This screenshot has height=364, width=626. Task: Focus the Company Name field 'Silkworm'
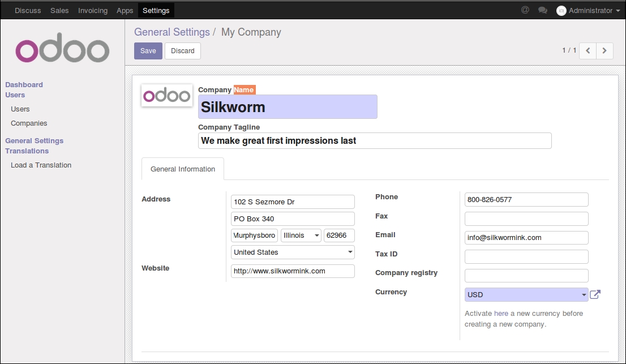(288, 106)
